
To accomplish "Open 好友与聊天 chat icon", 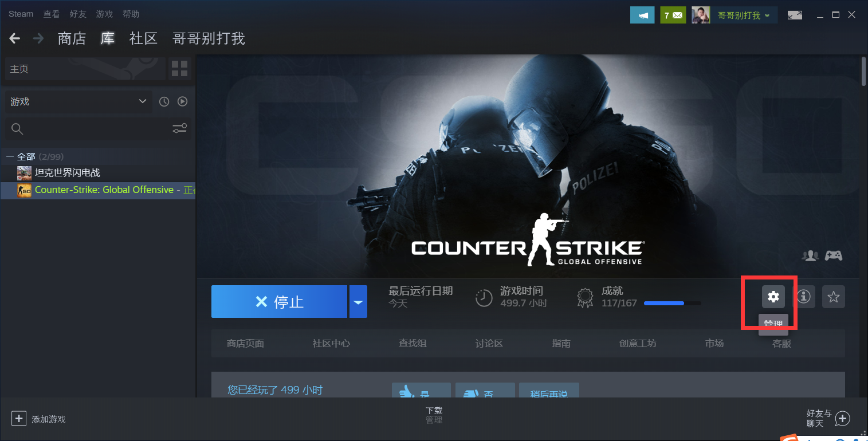I will (x=842, y=419).
